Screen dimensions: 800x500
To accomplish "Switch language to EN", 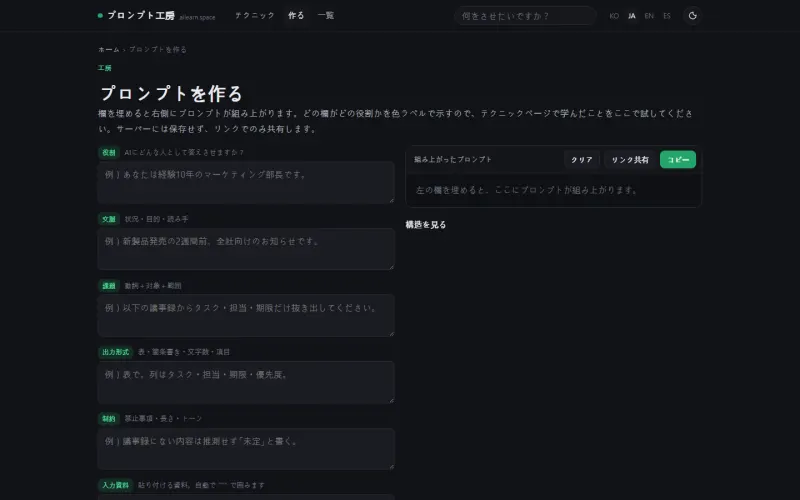I will click(x=649, y=16).
